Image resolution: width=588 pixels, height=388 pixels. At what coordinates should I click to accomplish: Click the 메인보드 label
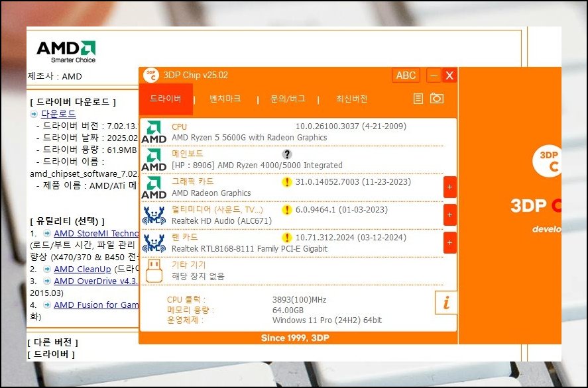(187, 154)
